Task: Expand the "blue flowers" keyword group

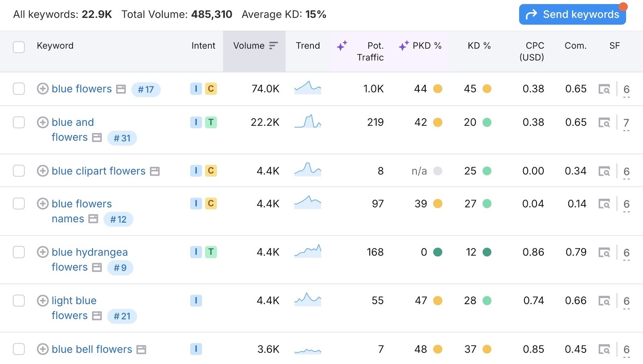Action: pos(43,89)
